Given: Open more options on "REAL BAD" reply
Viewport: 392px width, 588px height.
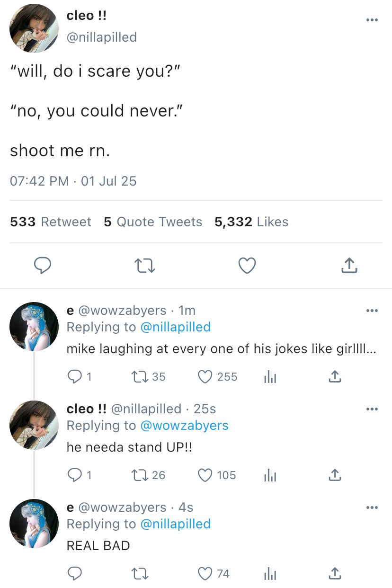Looking at the screenshot, I should tap(372, 508).
